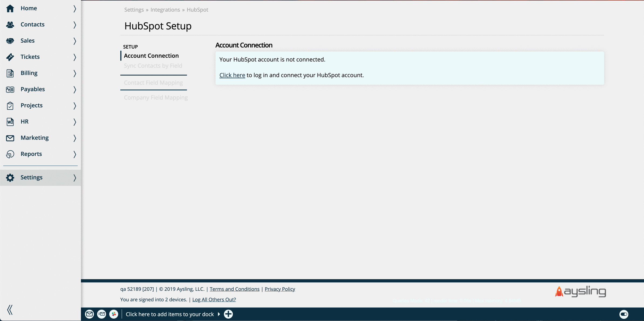Click the plus icon to add dock items
644x321 pixels.
point(228,314)
